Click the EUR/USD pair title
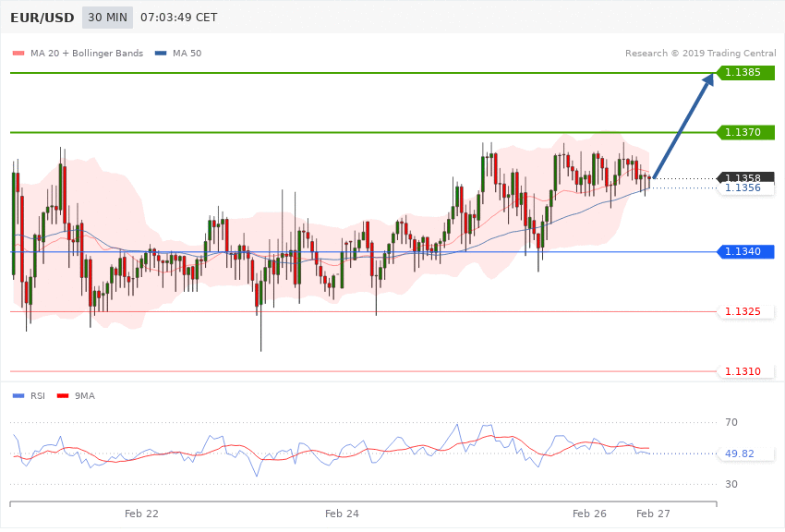 [42, 18]
